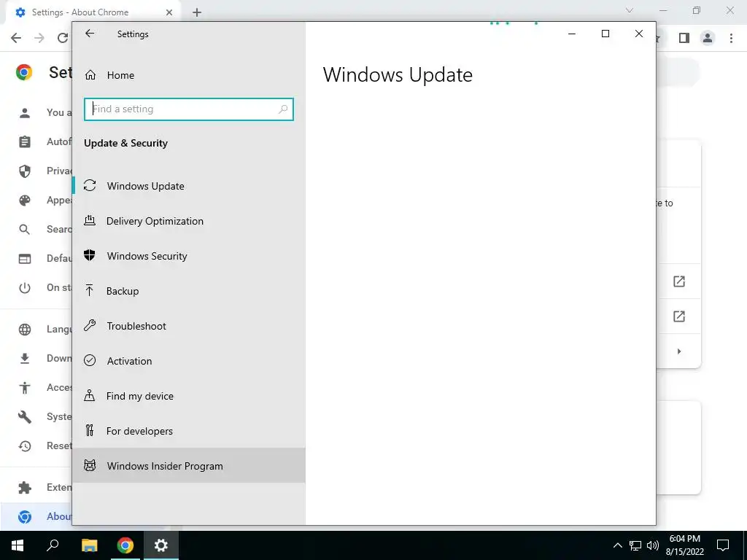
Task: Switch to Chrome on the taskbar
Action: pyautogui.click(x=125, y=545)
